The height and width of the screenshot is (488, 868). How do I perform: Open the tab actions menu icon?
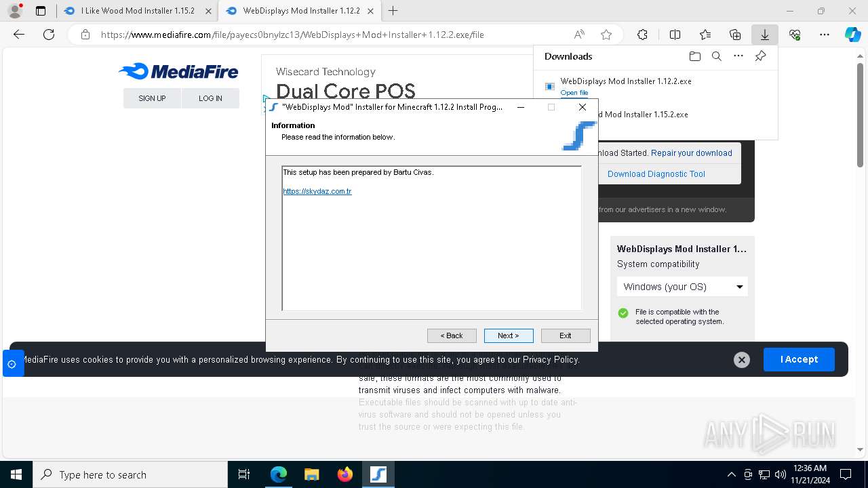pyautogui.click(x=41, y=11)
